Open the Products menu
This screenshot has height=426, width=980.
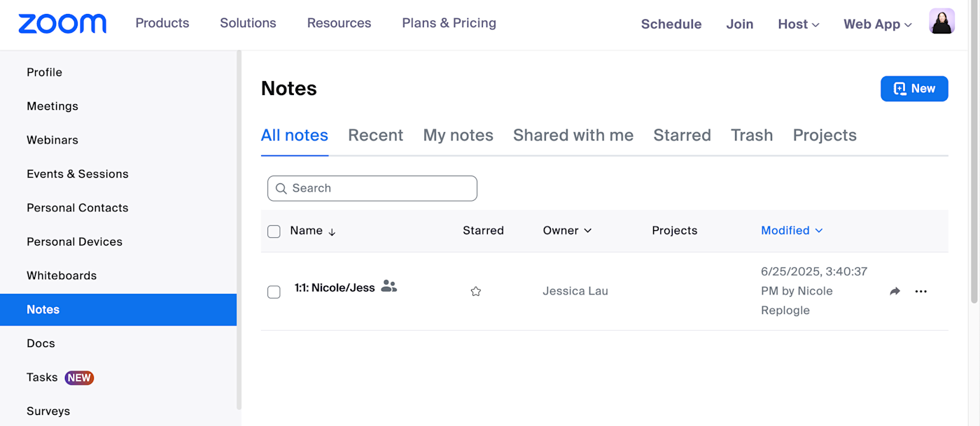coord(162,23)
